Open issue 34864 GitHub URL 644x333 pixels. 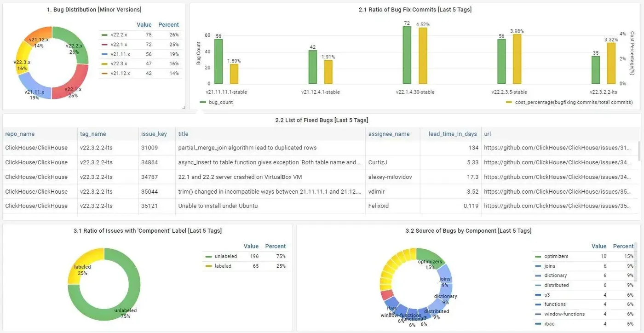558,162
